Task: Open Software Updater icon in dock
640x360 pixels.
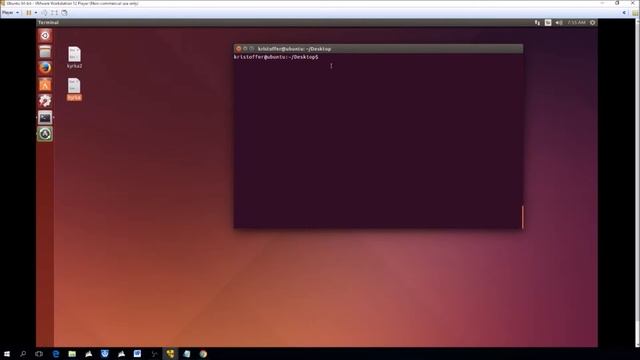Action: 45,134
